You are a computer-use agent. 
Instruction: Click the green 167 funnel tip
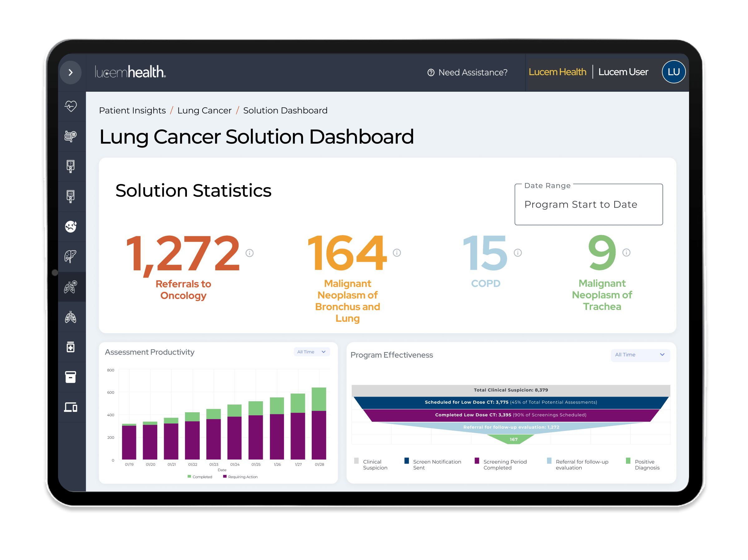tap(511, 439)
